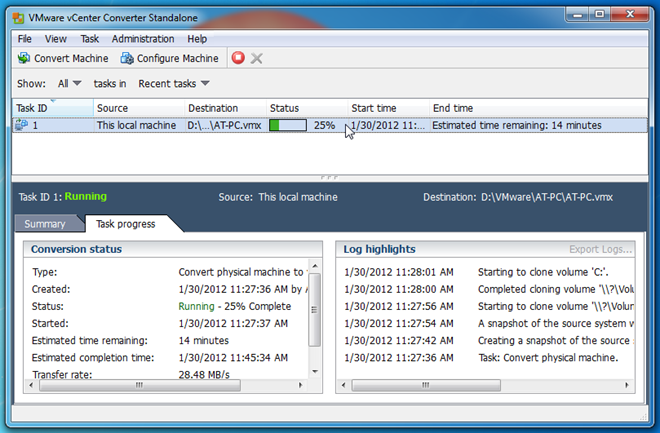The height and width of the screenshot is (433, 660).
Task: Click the VMware Converter title bar icon
Action: click(18, 18)
